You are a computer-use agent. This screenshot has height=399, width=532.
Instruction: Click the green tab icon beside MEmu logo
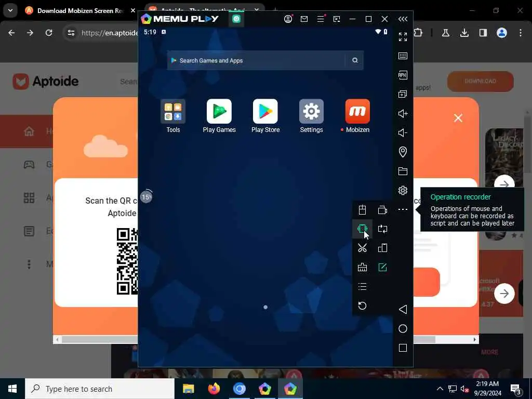[x=236, y=19]
